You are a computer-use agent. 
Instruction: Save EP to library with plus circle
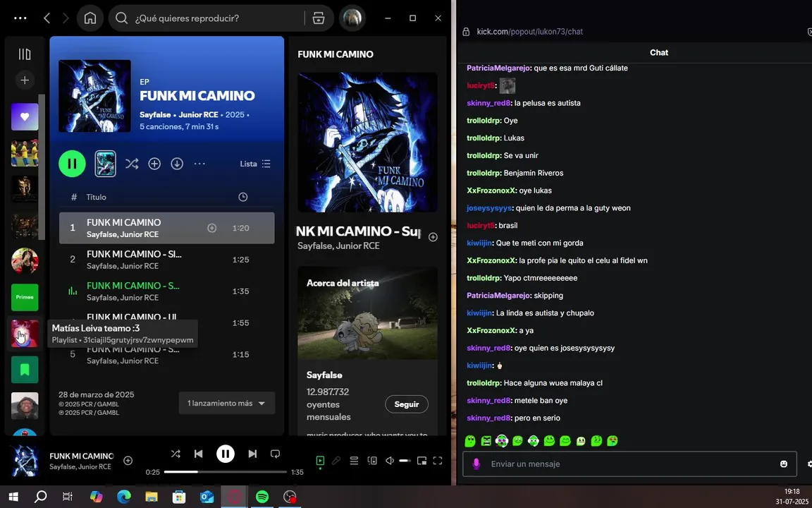pyautogui.click(x=154, y=164)
